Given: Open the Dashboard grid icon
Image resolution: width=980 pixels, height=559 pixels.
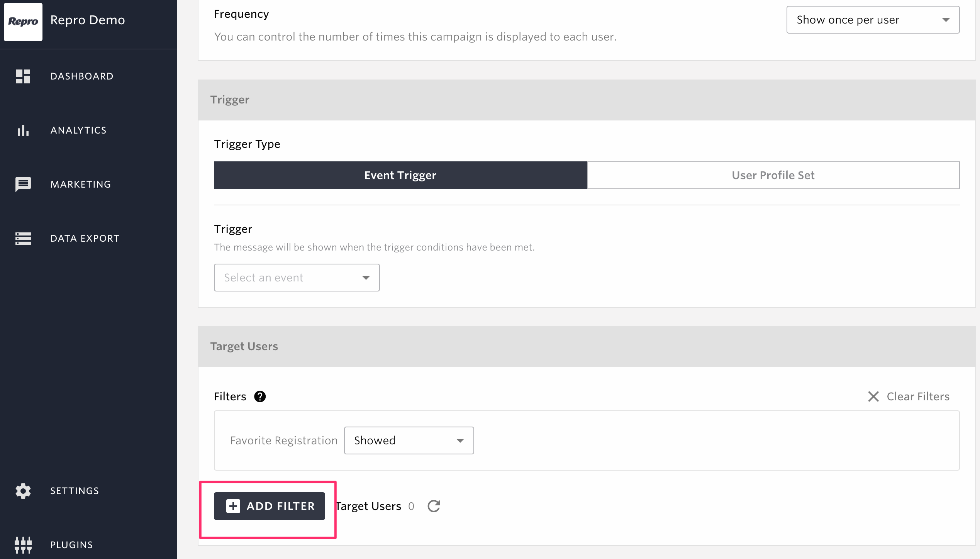Looking at the screenshot, I should click(23, 76).
